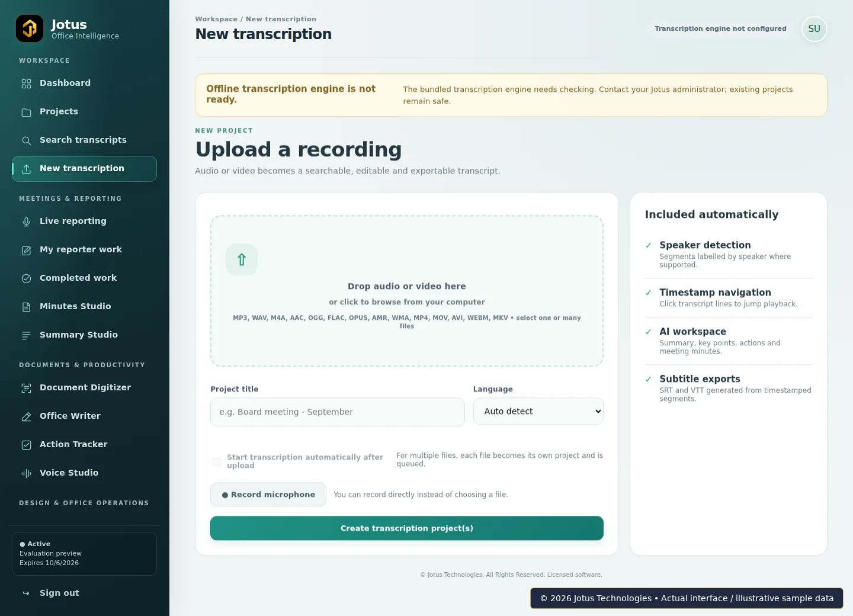853x616 pixels.
Task: Open the Dashboard menu item
Action: tap(84, 84)
